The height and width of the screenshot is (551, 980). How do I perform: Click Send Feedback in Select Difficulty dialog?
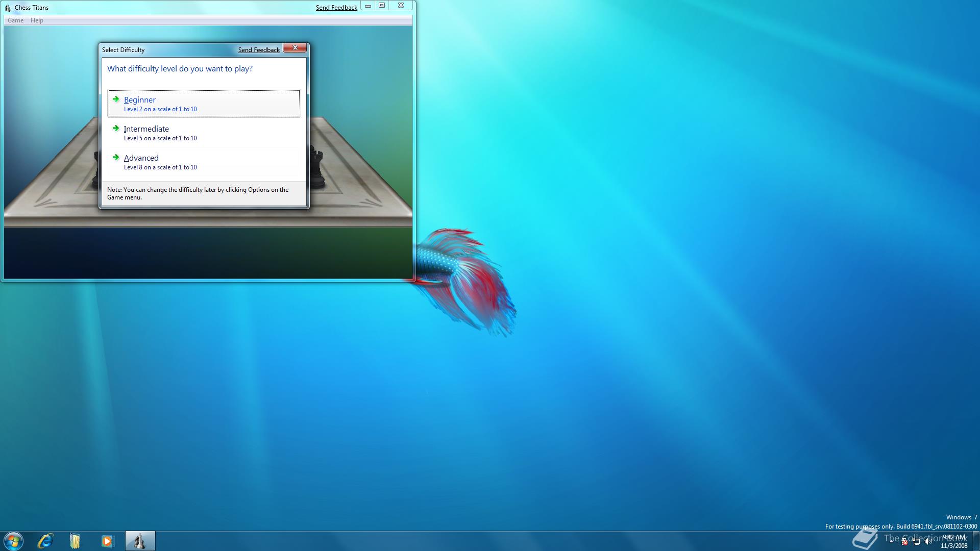coord(259,50)
